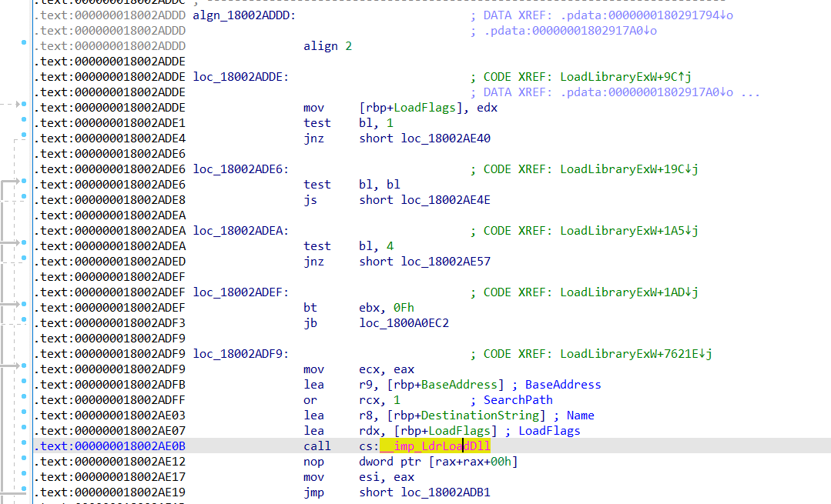Toggle breakpoint dot at 'test bl, 1' line
This screenshot has width=831, height=504.
pos(24,119)
